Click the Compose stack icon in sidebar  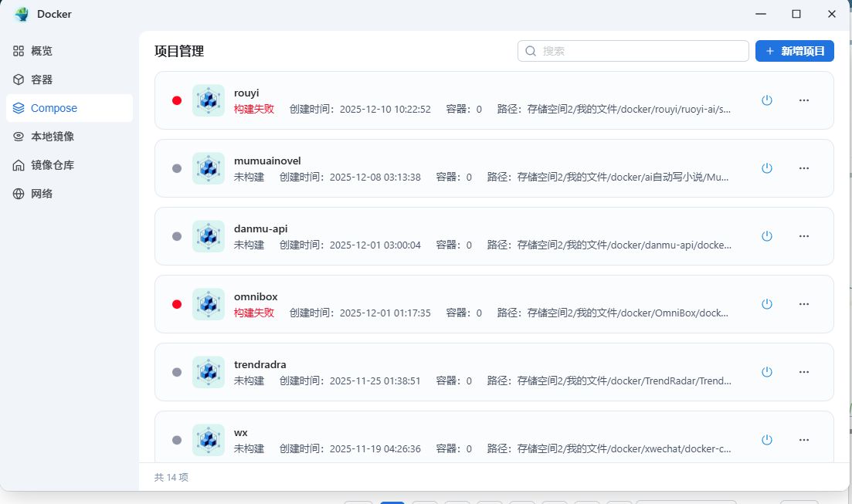point(19,107)
